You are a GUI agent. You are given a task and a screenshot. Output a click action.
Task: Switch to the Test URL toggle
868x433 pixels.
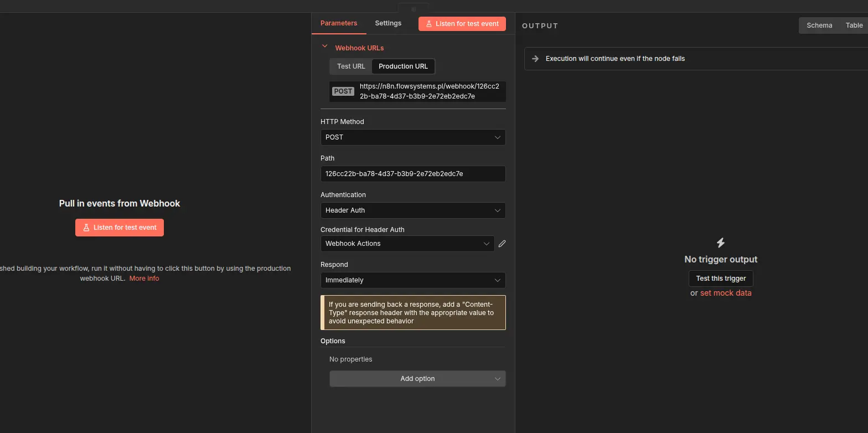pos(351,66)
